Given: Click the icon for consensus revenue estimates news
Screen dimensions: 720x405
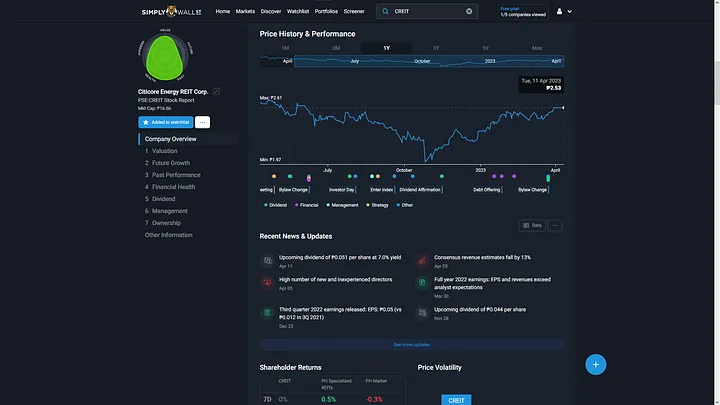Looking at the screenshot, I should click(x=422, y=261).
